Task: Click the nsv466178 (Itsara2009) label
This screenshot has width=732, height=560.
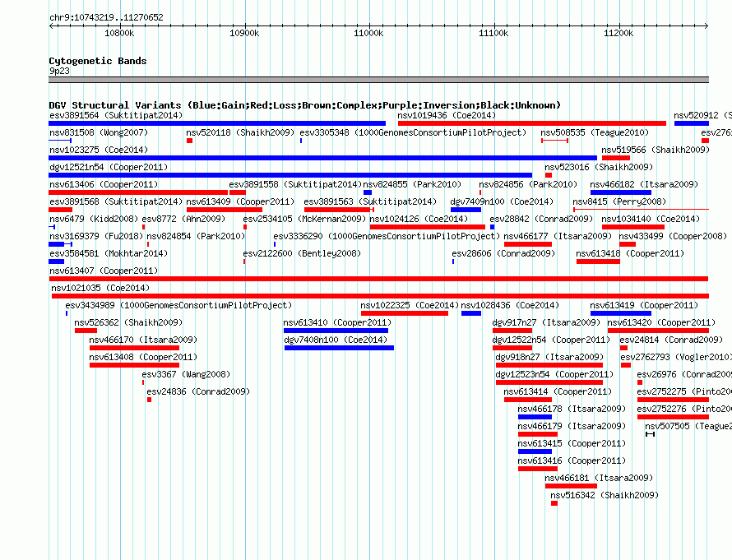Action: click(572, 409)
